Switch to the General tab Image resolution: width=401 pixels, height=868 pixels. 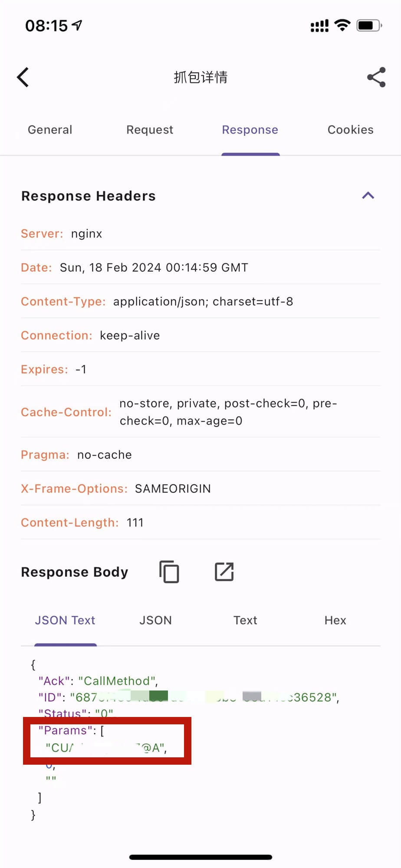[50, 130]
